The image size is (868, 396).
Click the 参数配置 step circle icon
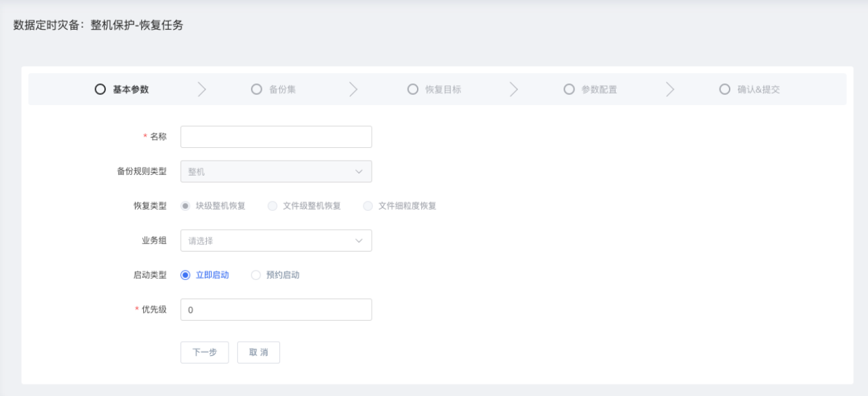click(569, 89)
